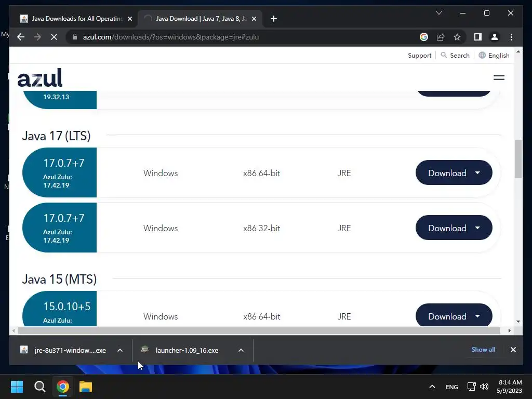This screenshot has height=399, width=532.
Task: Open Windows taskbar search
Action: coord(39,387)
